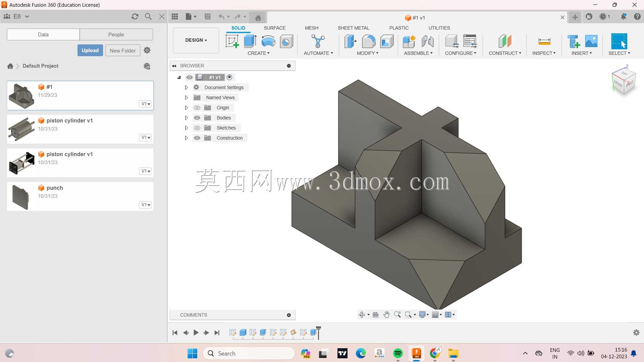
Task: Expand the Bodies node
Action: [186, 118]
